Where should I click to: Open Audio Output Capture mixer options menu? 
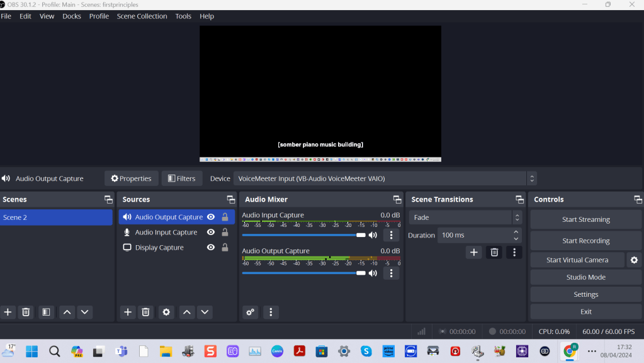click(391, 273)
